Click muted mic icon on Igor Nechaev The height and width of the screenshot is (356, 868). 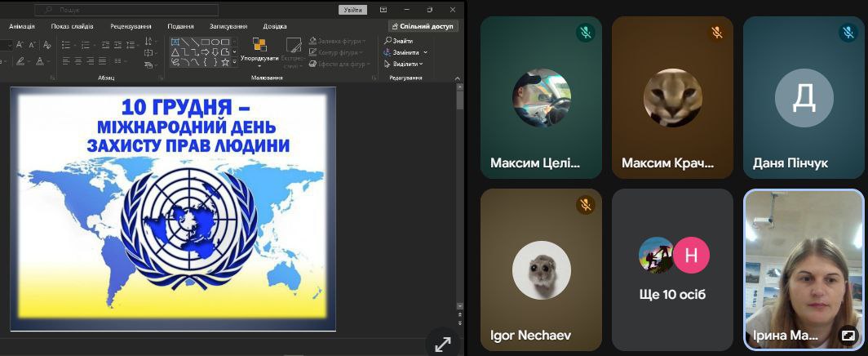(x=585, y=206)
